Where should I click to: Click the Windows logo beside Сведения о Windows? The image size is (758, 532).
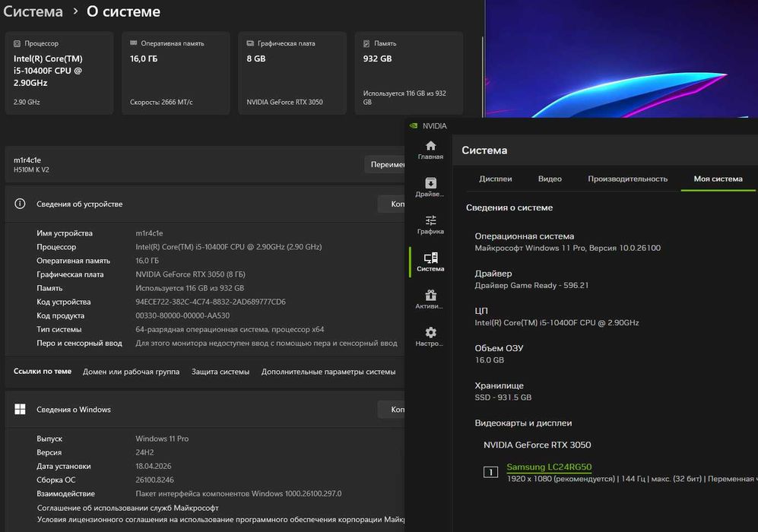pyautogui.click(x=20, y=410)
